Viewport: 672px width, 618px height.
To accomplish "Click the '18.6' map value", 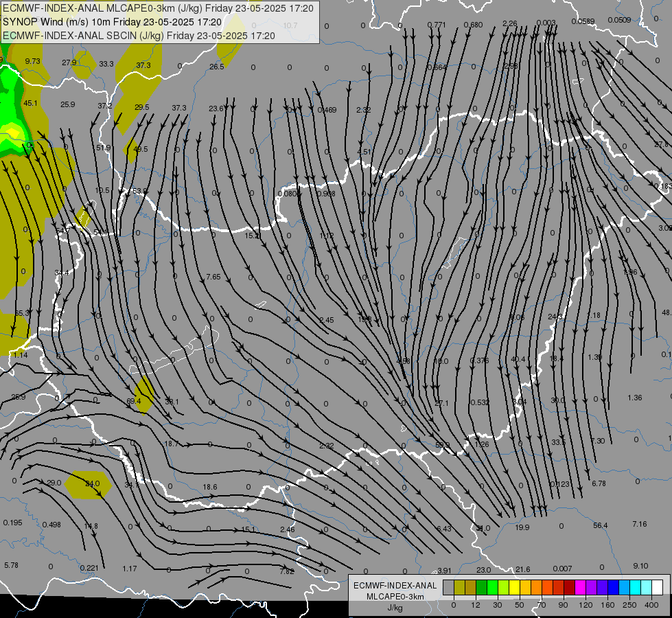I will 210,487.
